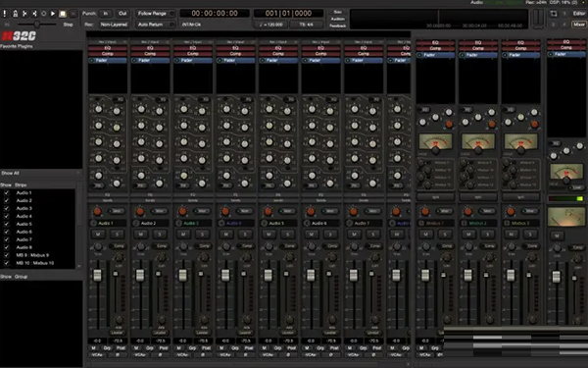This screenshot has height=368, width=588.
Task: Open the Non-Layered record mode dropdown
Action: click(114, 25)
